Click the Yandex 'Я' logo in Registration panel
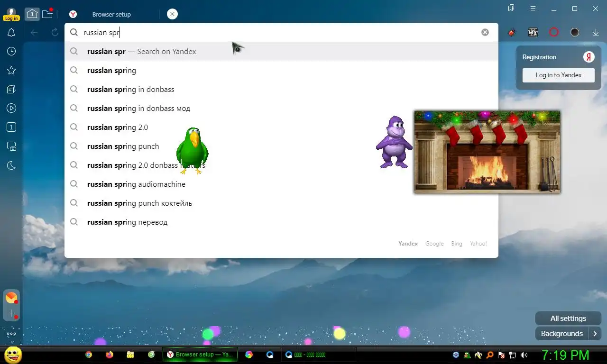 click(589, 57)
